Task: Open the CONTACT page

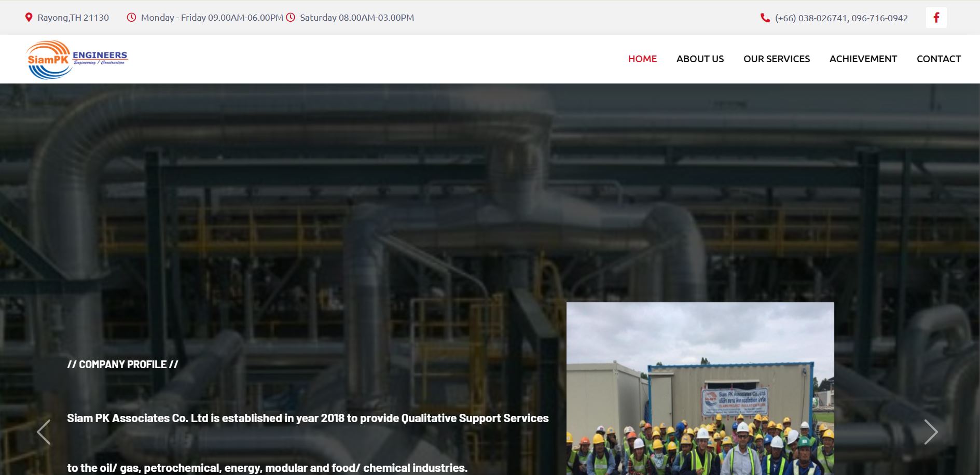Action: 938,59
